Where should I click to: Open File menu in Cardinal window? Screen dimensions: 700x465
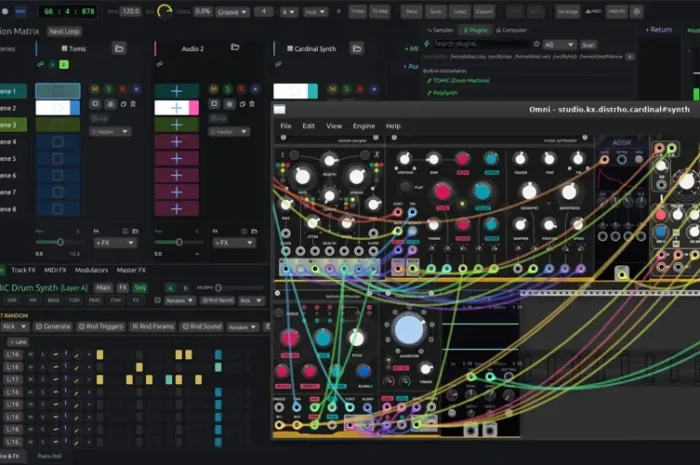click(286, 126)
